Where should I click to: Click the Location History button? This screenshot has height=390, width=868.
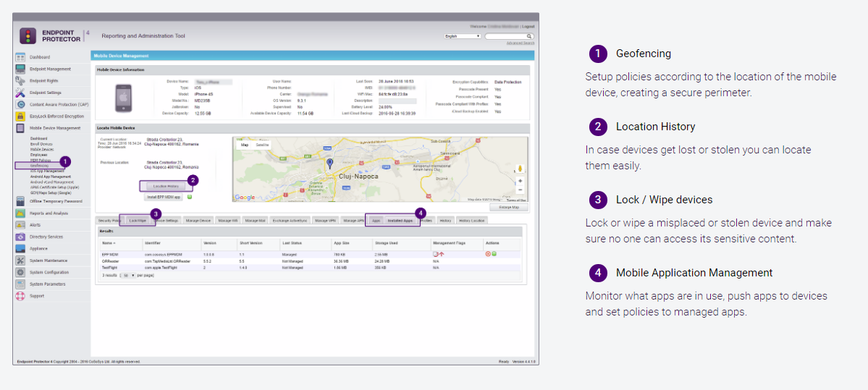pyautogui.click(x=166, y=186)
